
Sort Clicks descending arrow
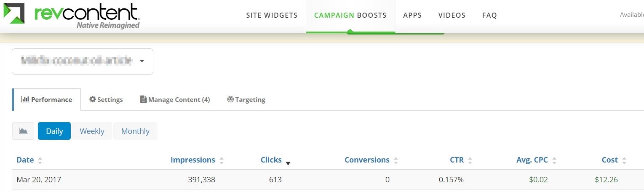288,163
